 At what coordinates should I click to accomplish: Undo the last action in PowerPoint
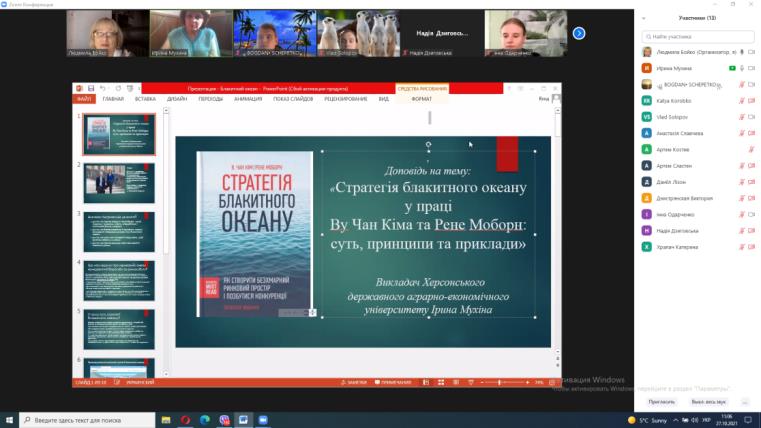tap(102, 88)
